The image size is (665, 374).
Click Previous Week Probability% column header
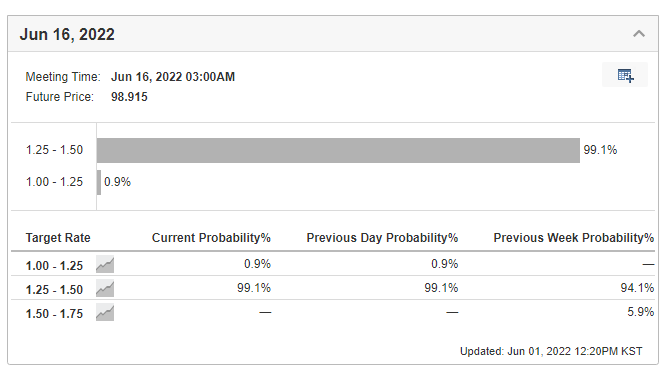click(573, 237)
